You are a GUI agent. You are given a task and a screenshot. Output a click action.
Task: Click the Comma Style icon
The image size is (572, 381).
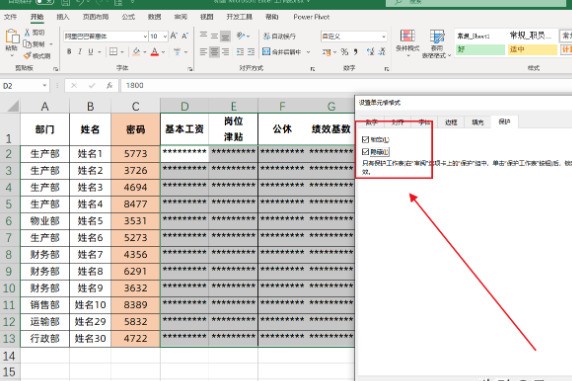click(355, 52)
